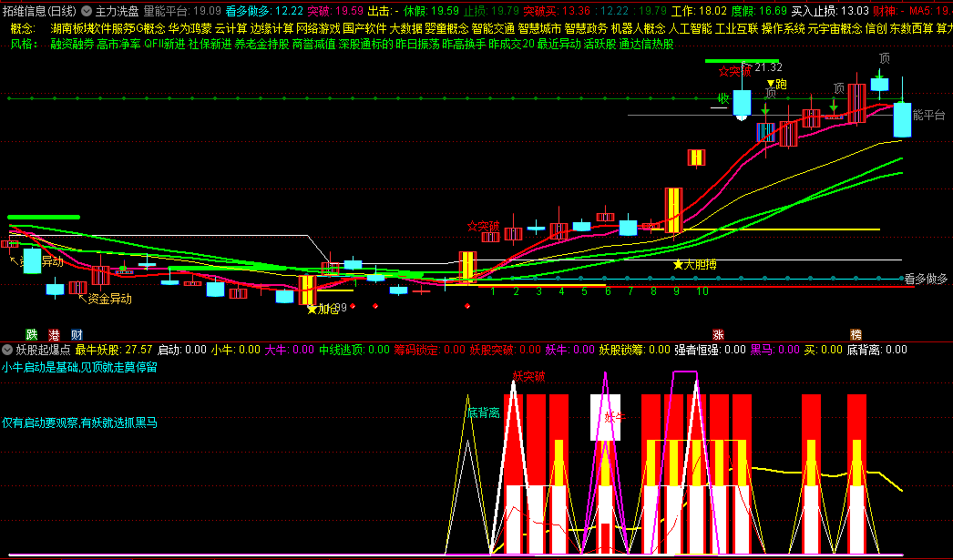Screen dimensions: 953x560
Task: Click the 妖突破 label in lower panel
Action: [529, 377]
